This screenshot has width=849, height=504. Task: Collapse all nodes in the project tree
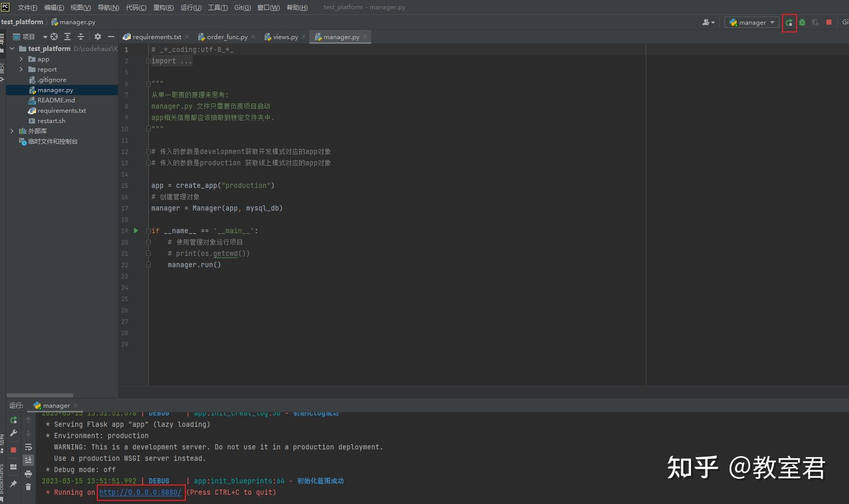point(81,37)
